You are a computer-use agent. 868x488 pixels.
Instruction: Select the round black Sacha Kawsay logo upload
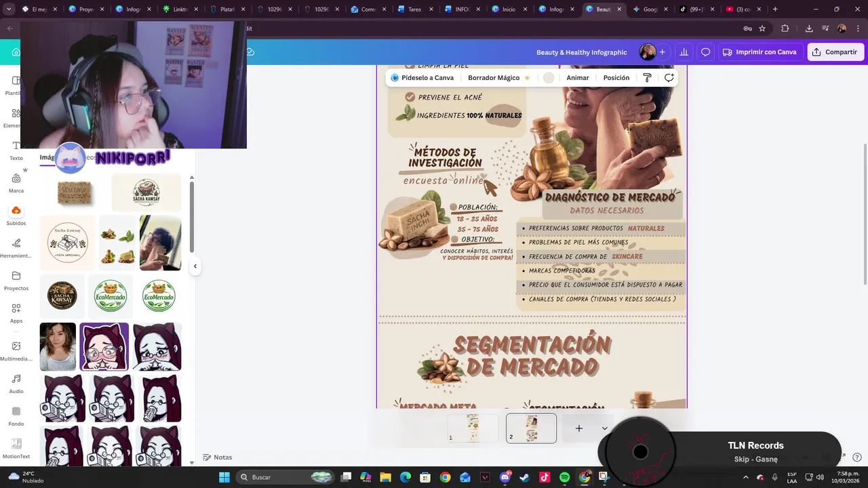(x=62, y=296)
